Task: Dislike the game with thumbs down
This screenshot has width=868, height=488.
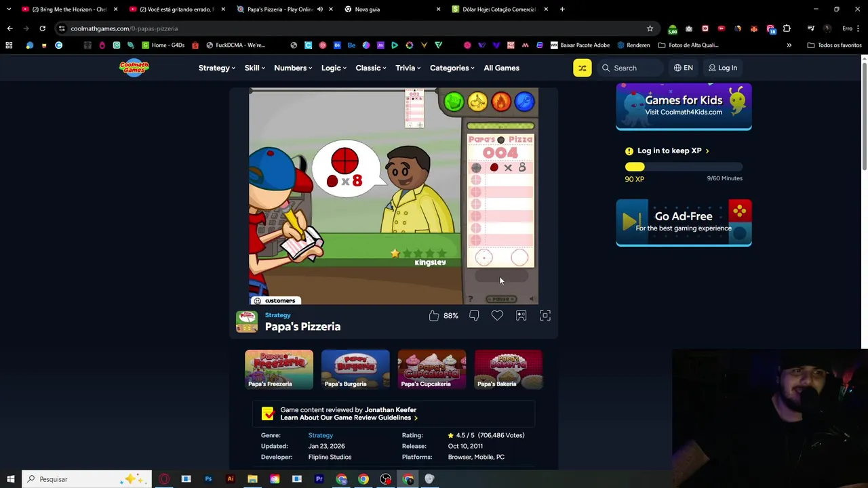Action: [474, 316]
